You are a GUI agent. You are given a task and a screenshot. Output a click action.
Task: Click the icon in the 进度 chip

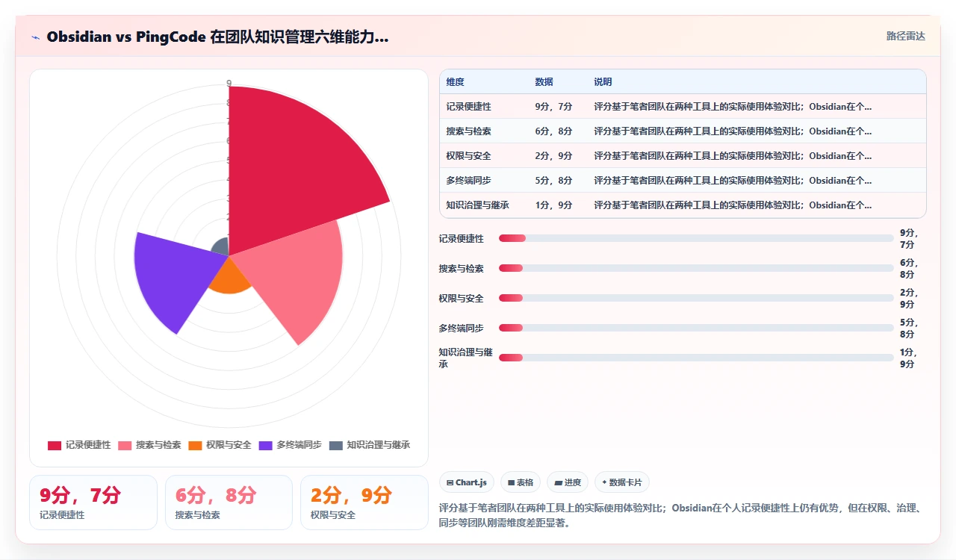tap(558, 483)
